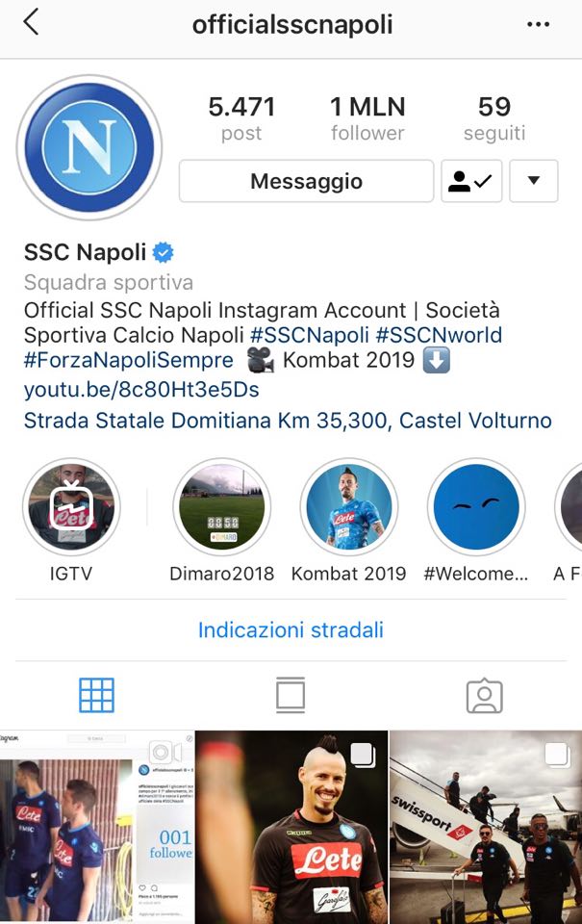Switch to the single-column feed view tab
The width and height of the screenshot is (582, 924).
coord(291,695)
